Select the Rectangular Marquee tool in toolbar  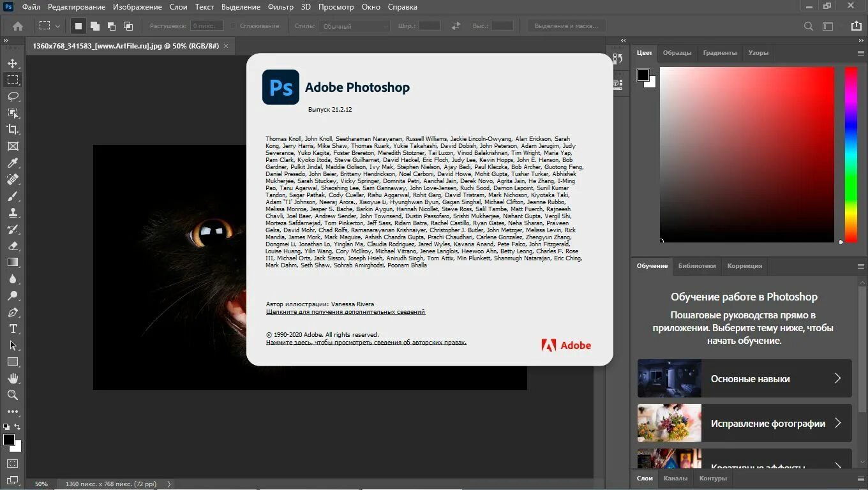coord(13,80)
